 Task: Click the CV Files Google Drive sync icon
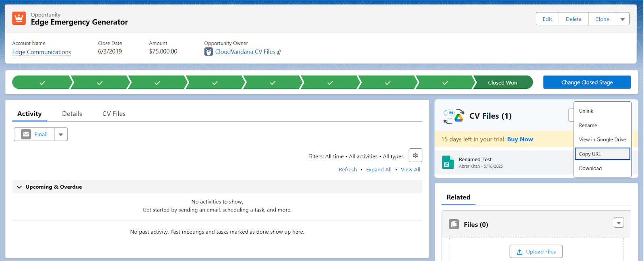pyautogui.click(x=454, y=116)
